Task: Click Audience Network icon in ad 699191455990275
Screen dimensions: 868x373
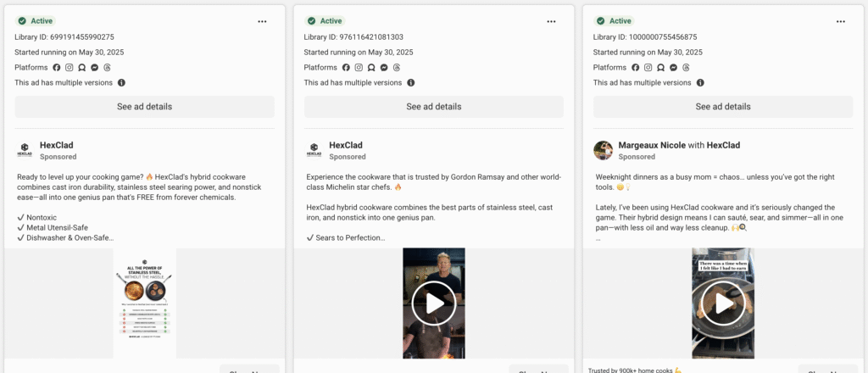Action: pyautogui.click(x=82, y=68)
